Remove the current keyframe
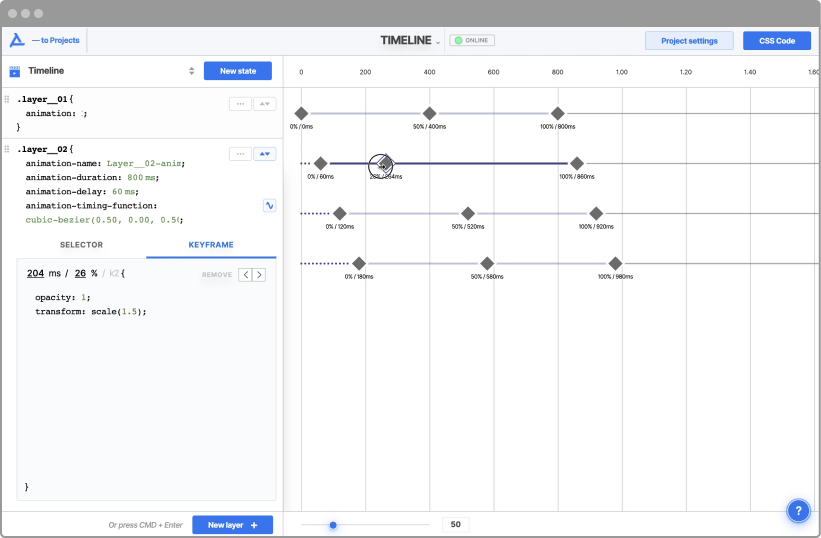Screen dimensions: 821x538 pyautogui.click(x=217, y=275)
